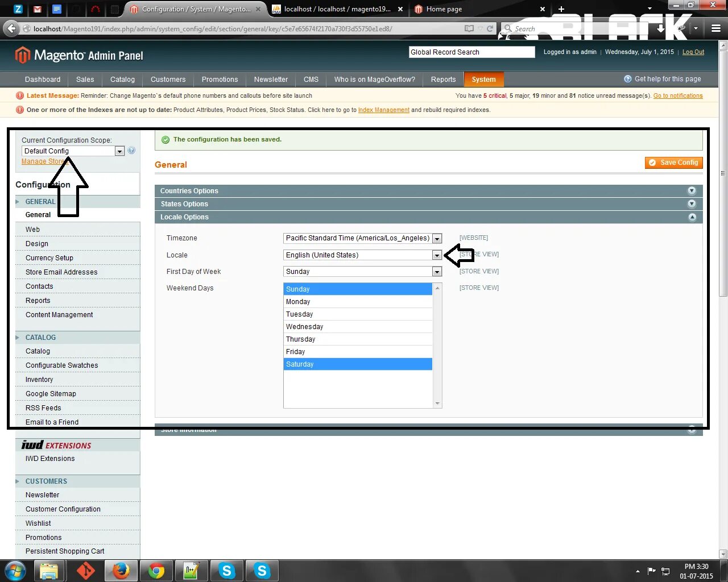
Task: Open Notepad++ from the taskbar
Action: point(191,571)
